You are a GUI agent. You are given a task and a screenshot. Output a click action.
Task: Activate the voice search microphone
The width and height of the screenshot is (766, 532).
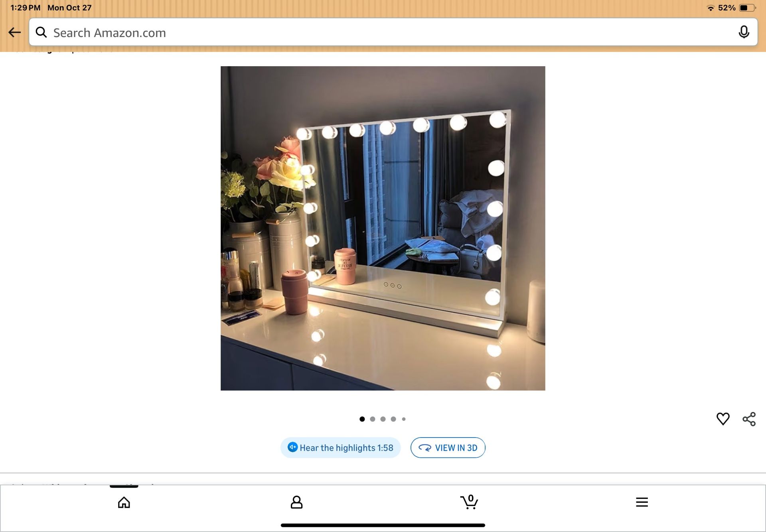(x=744, y=32)
